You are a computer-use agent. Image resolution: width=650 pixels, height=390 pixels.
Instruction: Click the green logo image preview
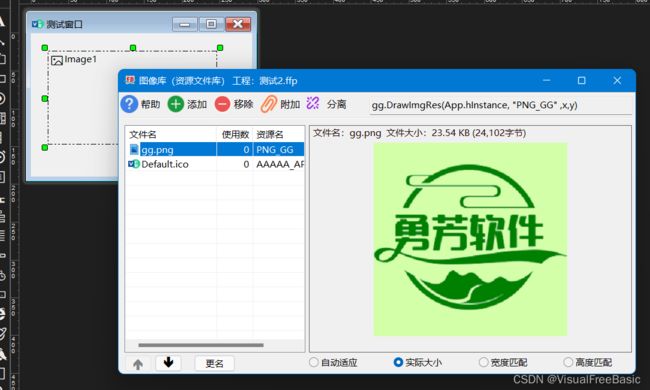(x=470, y=239)
